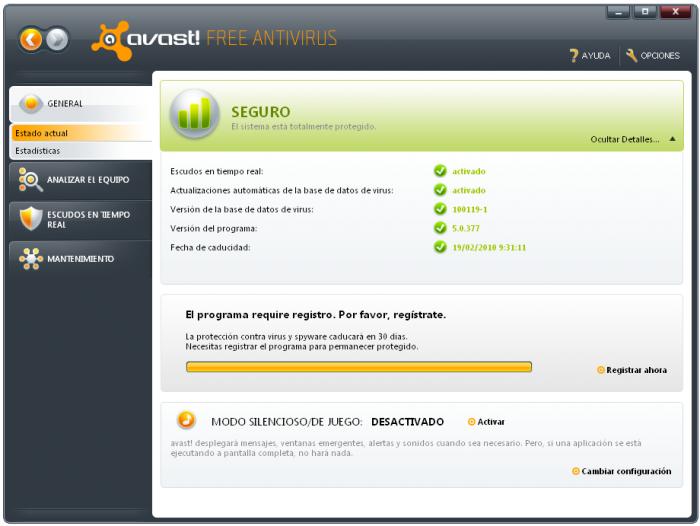
Task: Click orange bullet next to Cambiar configuración
Action: click(x=576, y=471)
